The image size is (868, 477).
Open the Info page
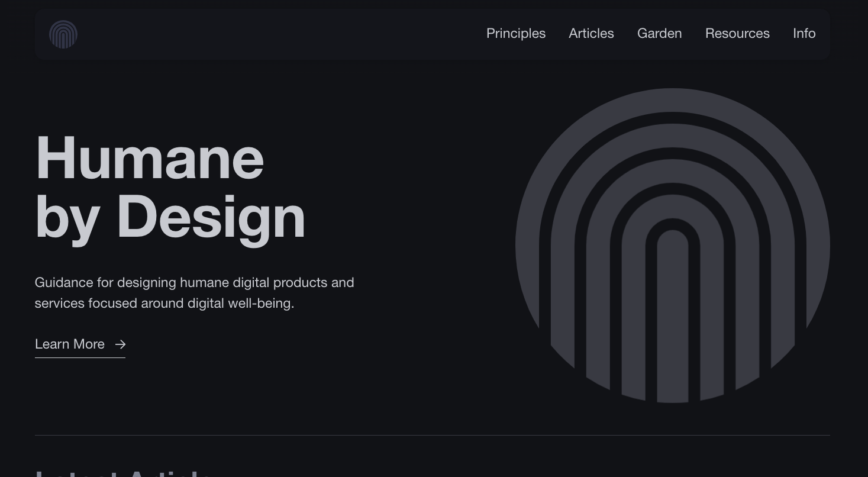[x=804, y=34]
